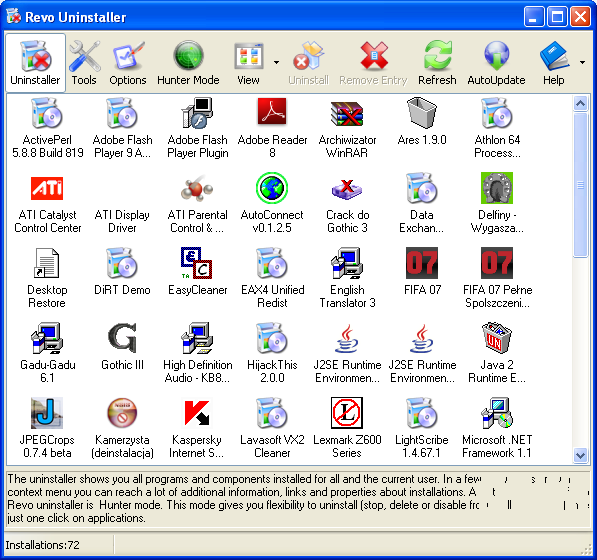The height and width of the screenshot is (560, 597).
Task: Click the Refresh button
Action: click(437, 63)
